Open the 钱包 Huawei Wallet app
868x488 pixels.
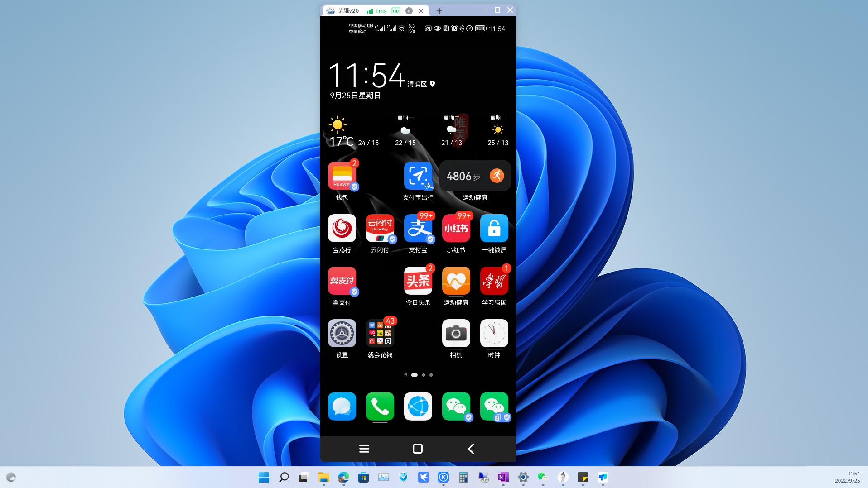click(x=342, y=176)
